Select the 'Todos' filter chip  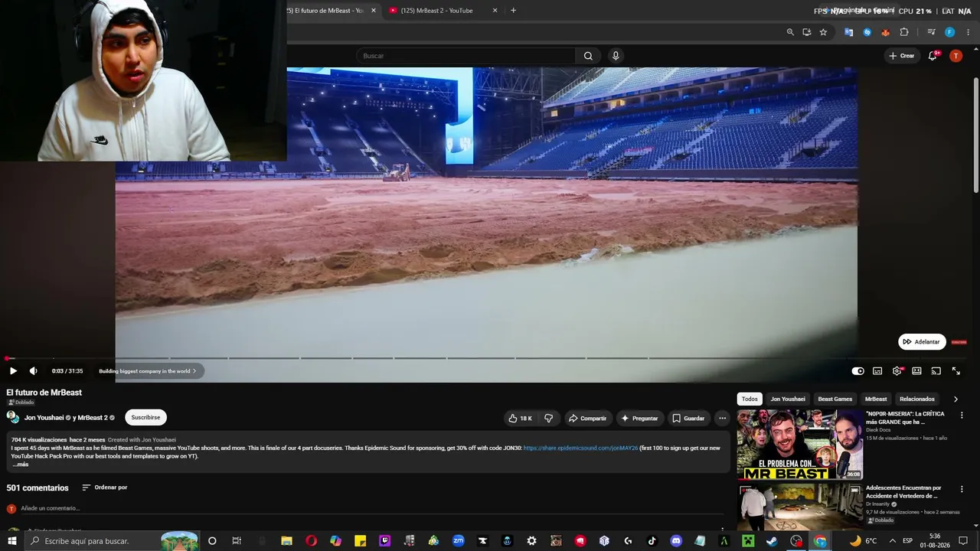point(750,399)
